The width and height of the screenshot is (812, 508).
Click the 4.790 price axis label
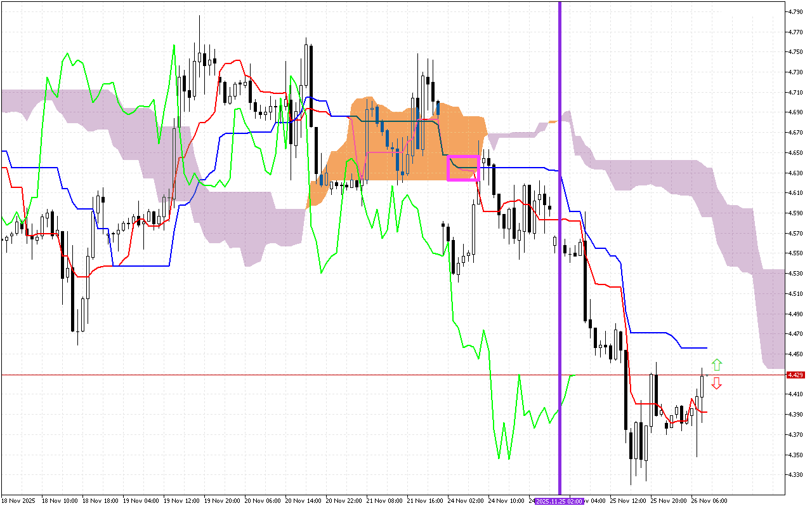point(796,11)
